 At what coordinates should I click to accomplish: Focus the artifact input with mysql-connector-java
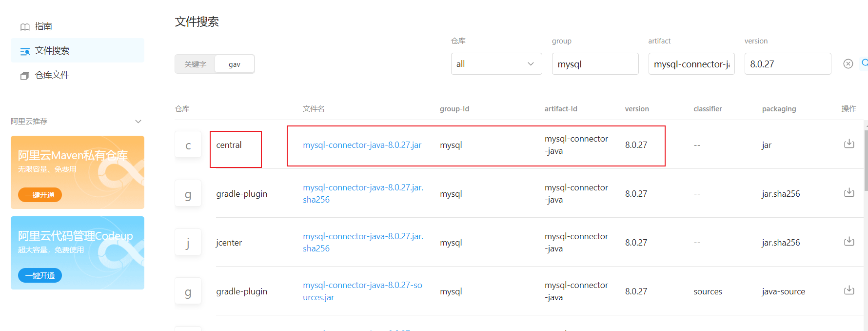(691, 64)
